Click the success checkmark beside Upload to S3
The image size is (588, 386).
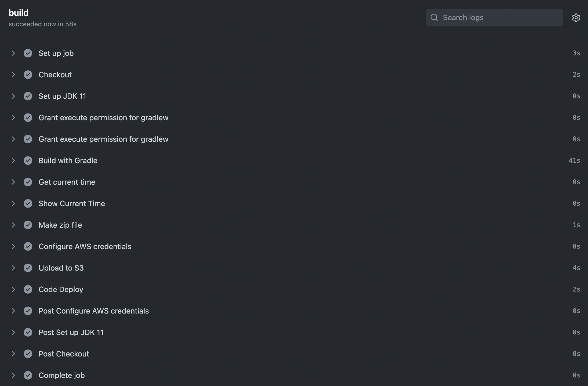pyautogui.click(x=28, y=268)
